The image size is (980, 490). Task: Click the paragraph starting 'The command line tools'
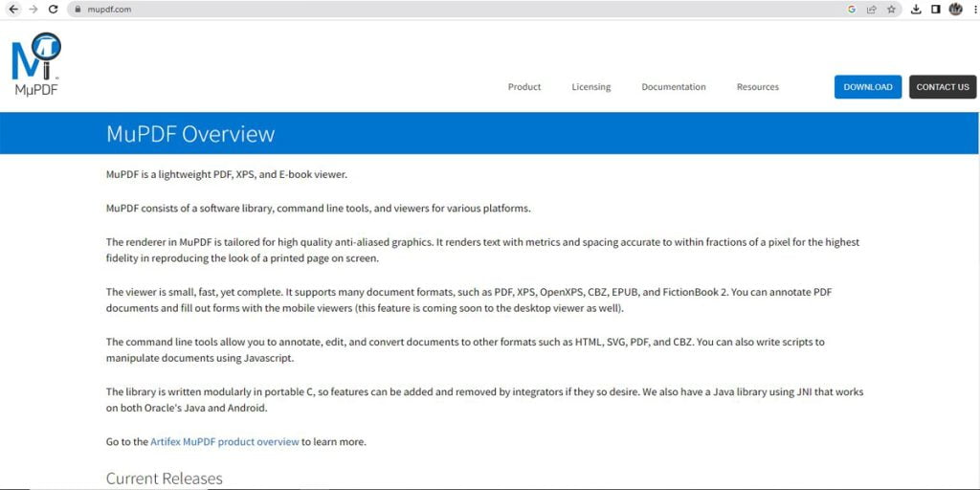pos(466,350)
